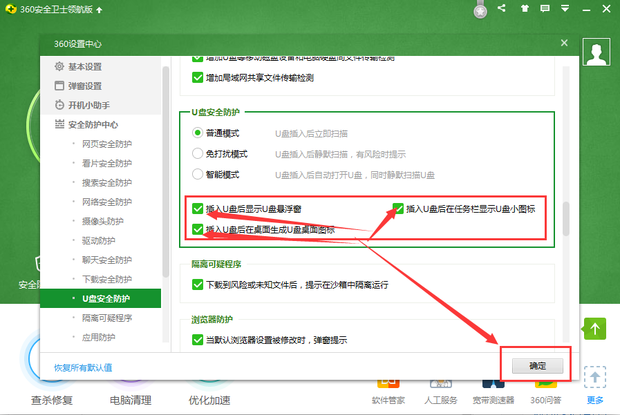Select 免打扰模式 radio button
The width and height of the screenshot is (620, 415).
point(197,153)
